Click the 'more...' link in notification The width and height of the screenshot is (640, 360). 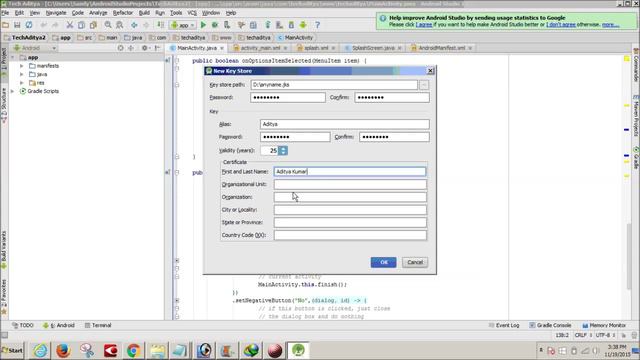pos(610,25)
